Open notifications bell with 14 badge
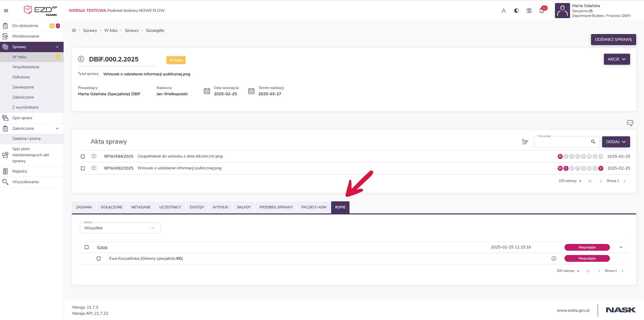 pos(542,11)
